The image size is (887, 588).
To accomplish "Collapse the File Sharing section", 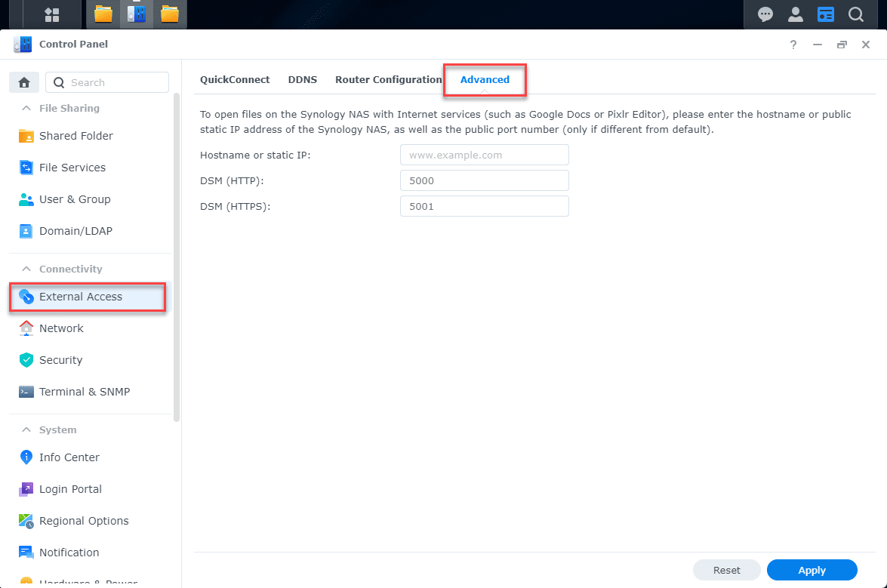I will click(x=26, y=108).
